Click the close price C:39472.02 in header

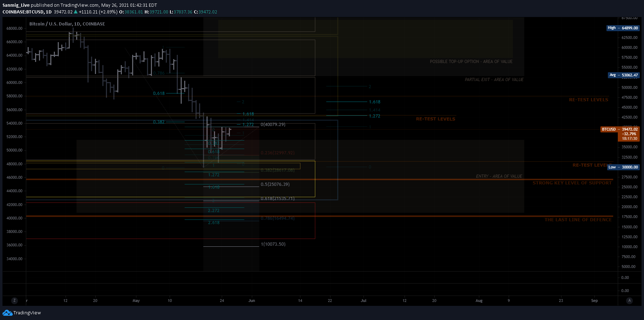click(x=205, y=12)
